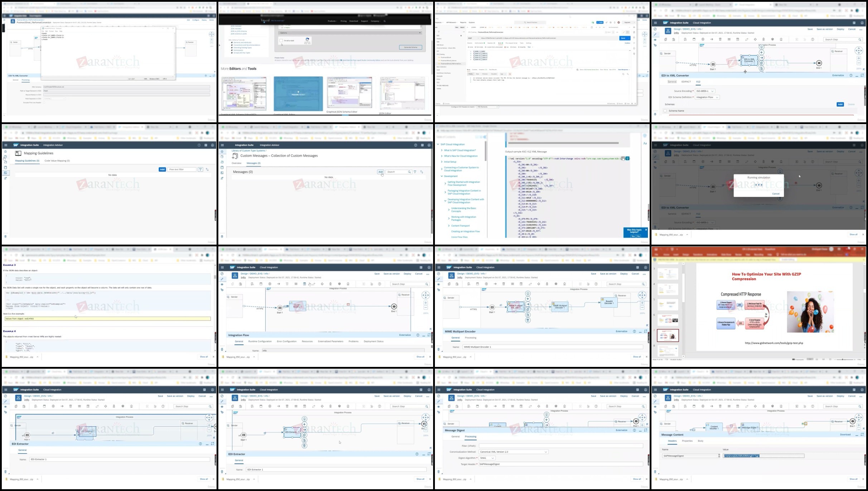Click highlighted Value field of SAPMessageDigest header

point(763,456)
